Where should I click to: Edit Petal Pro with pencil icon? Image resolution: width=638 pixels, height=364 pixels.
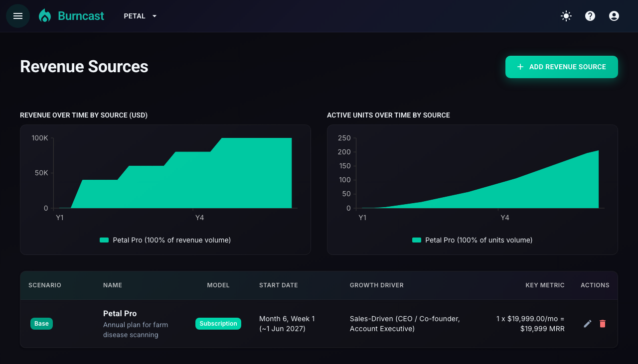pyautogui.click(x=588, y=324)
